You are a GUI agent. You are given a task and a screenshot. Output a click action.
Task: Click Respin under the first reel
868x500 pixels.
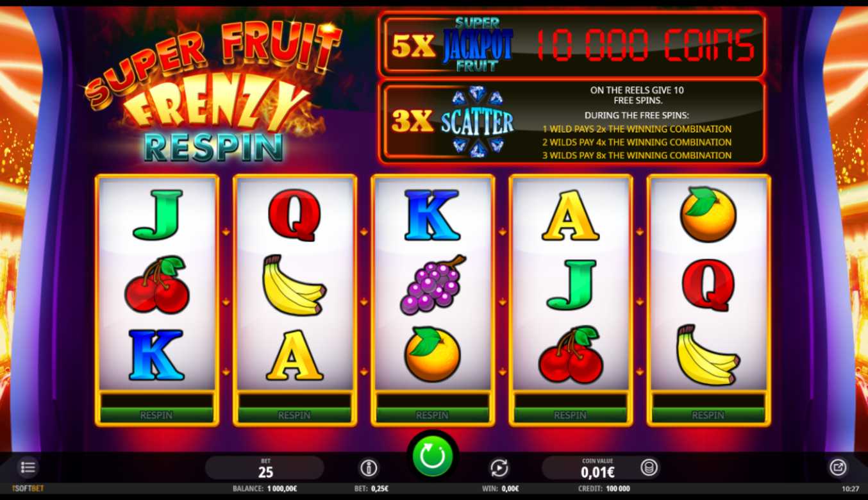pyautogui.click(x=156, y=415)
